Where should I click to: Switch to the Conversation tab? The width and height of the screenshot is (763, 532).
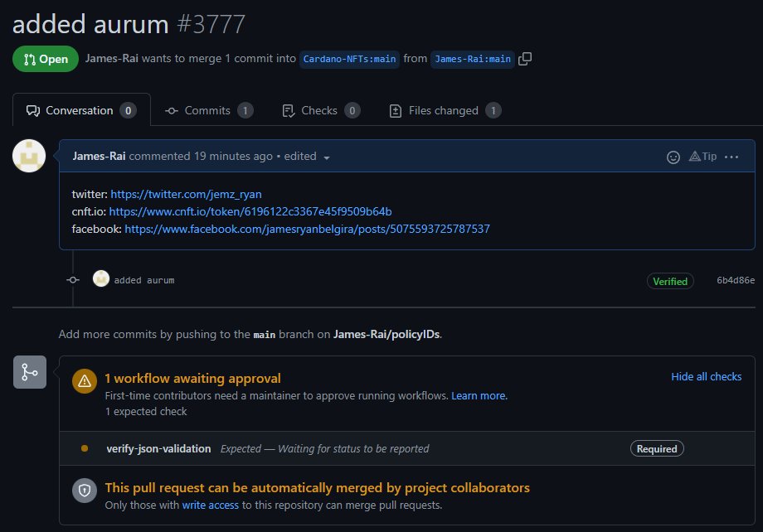pos(81,110)
